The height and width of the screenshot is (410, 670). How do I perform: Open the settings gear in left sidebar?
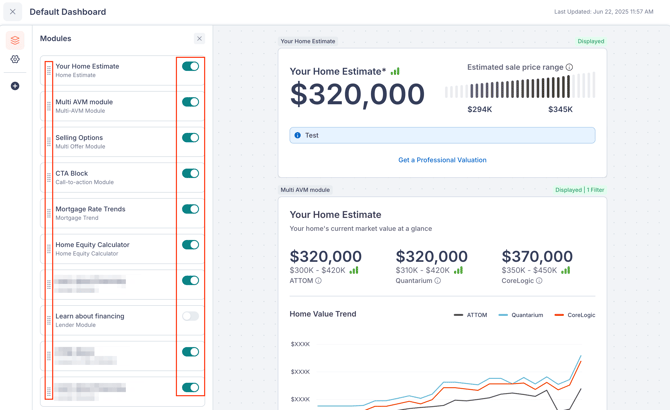pos(15,60)
